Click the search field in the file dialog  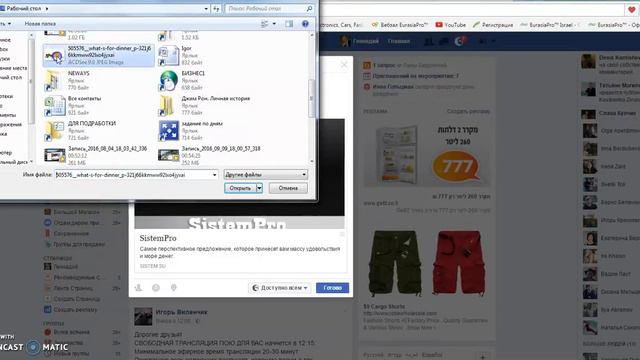click(264, 9)
